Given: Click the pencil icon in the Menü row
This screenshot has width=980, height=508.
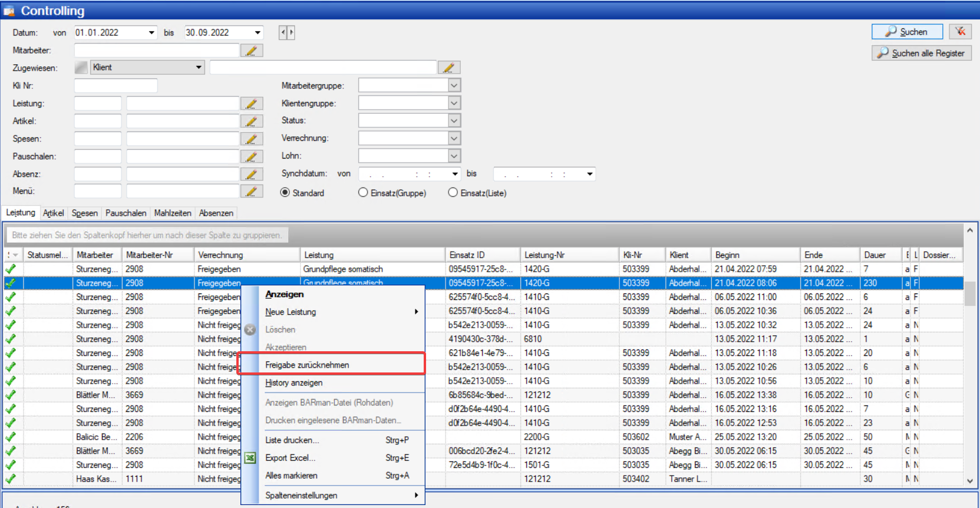Looking at the screenshot, I should pos(251,192).
